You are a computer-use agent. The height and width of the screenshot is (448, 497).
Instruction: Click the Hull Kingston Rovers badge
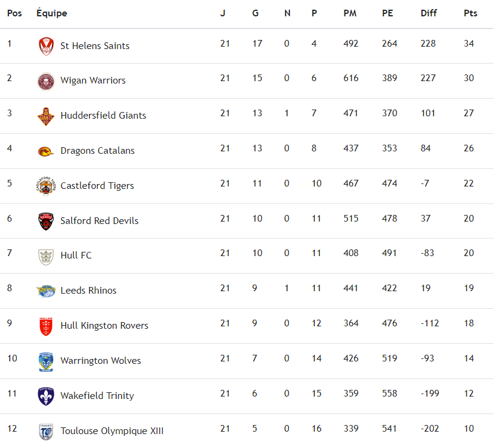click(x=46, y=326)
